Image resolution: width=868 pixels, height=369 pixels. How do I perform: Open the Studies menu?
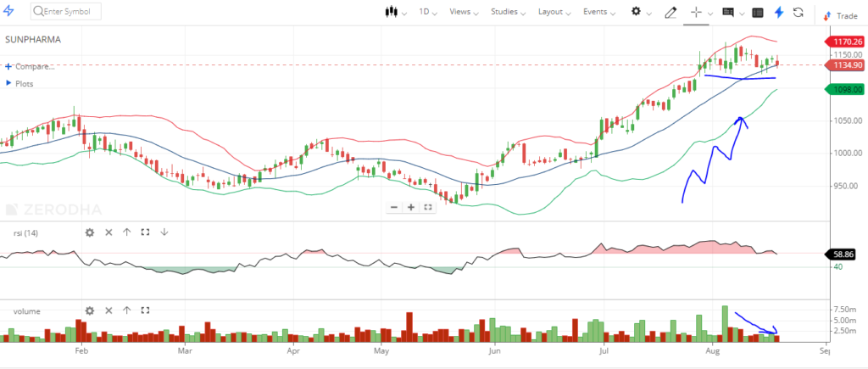pos(509,12)
